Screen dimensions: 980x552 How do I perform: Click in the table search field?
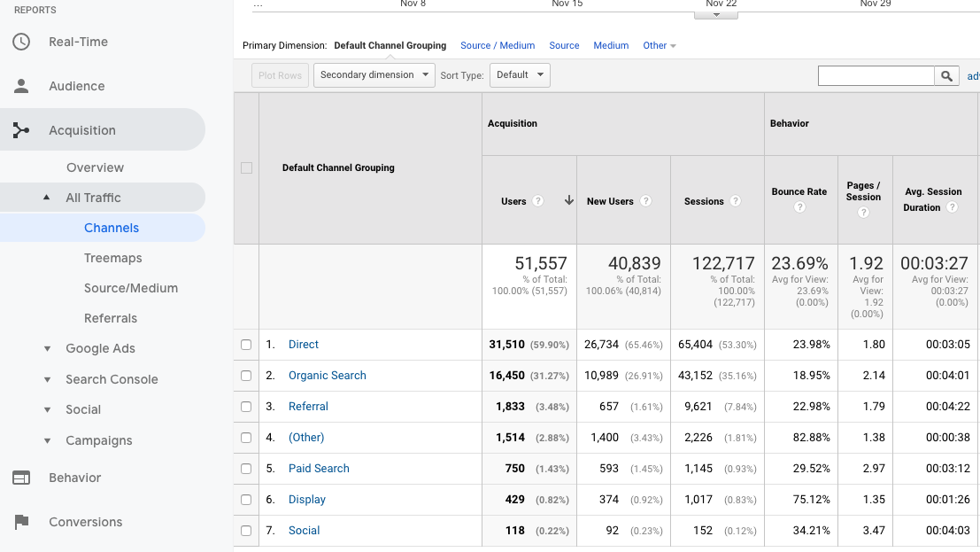(x=876, y=75)
